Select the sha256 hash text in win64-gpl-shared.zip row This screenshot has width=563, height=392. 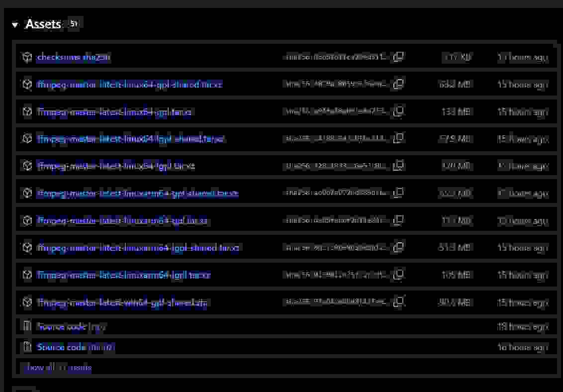click(336, 302)
